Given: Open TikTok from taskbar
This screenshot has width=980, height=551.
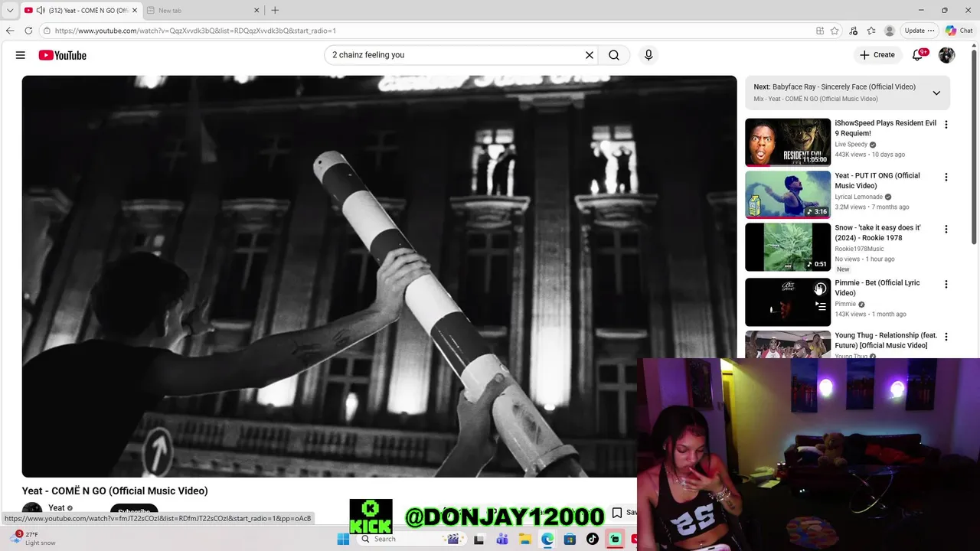Looking at the screenshot, I should (x=592, y=539).
